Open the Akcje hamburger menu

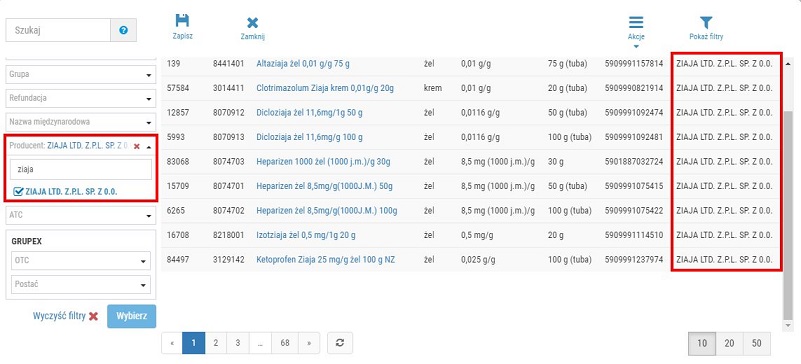coord(636,22)
